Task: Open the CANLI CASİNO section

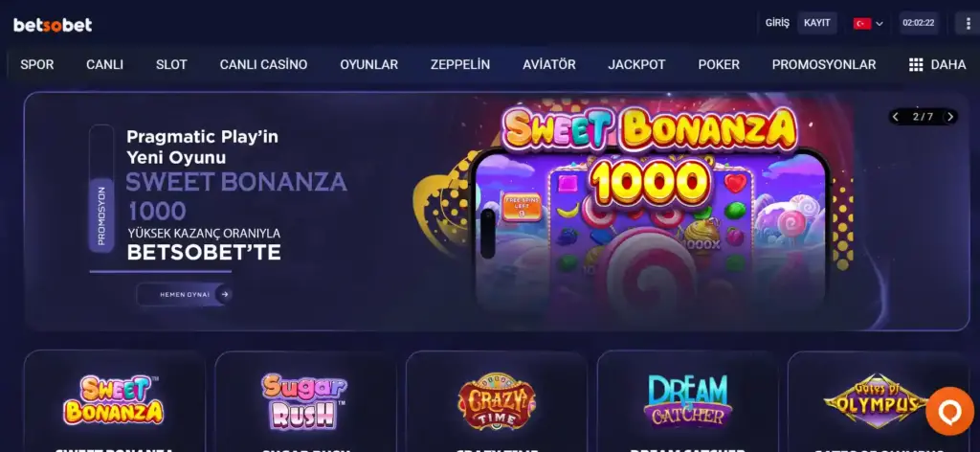Action: [263, 64]
